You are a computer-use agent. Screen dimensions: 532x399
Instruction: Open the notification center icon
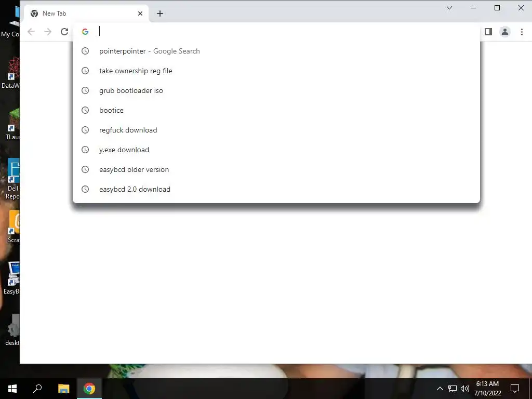tap(515, 389)
